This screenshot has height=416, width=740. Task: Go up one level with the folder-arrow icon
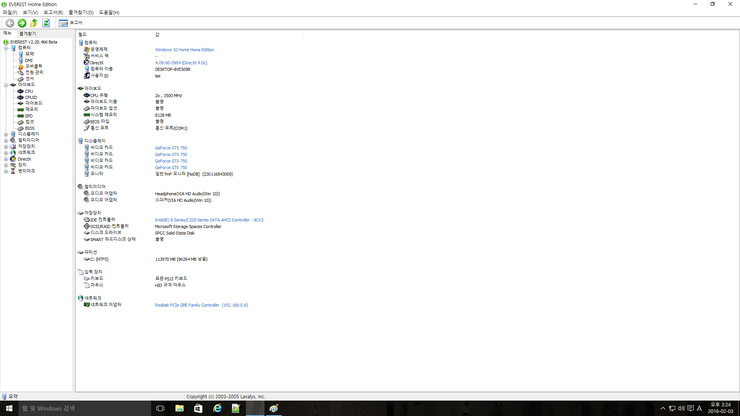point(34,23)
